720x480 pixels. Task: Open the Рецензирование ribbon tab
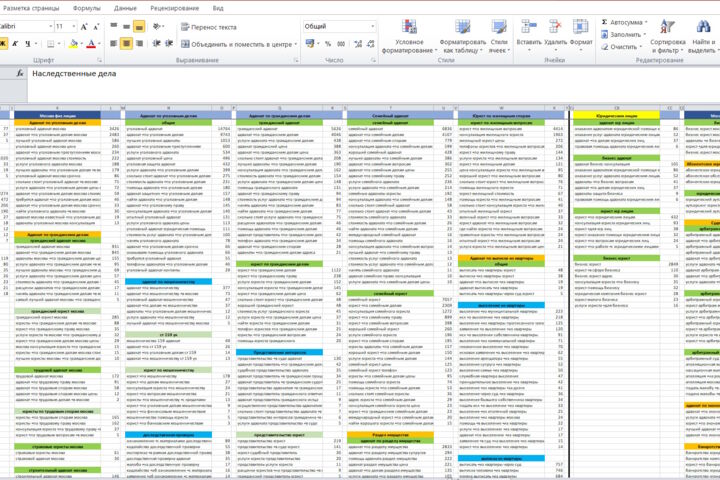(174, 8)
